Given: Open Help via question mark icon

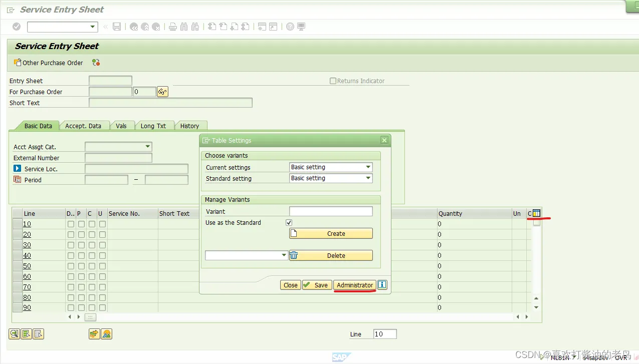Looking at the screenshot, I should pos(290,27).
